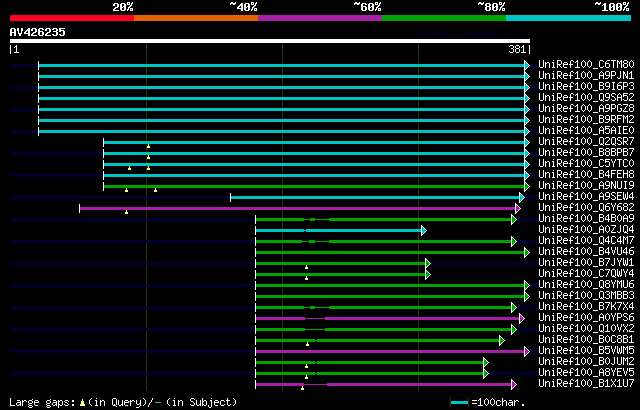Click the green arrowhead ending B0C8B1 alignment
This screenshot has width=640, height=410.
[502, 341]
